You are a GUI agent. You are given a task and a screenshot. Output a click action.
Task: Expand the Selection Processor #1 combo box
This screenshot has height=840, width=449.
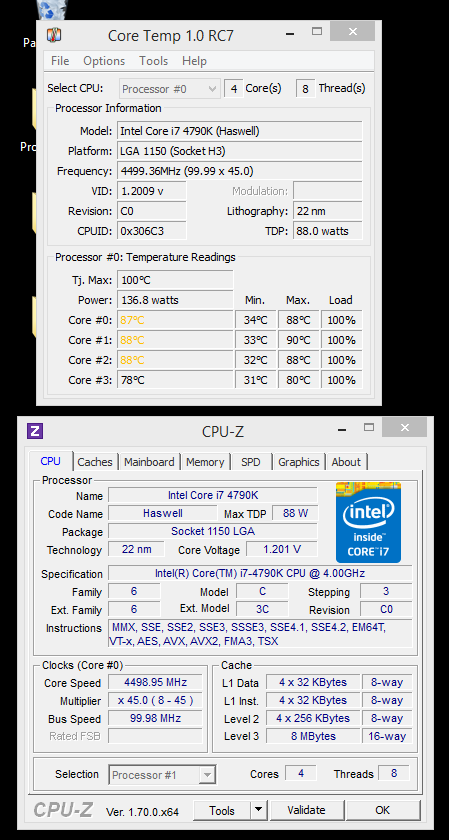(163, 775)
